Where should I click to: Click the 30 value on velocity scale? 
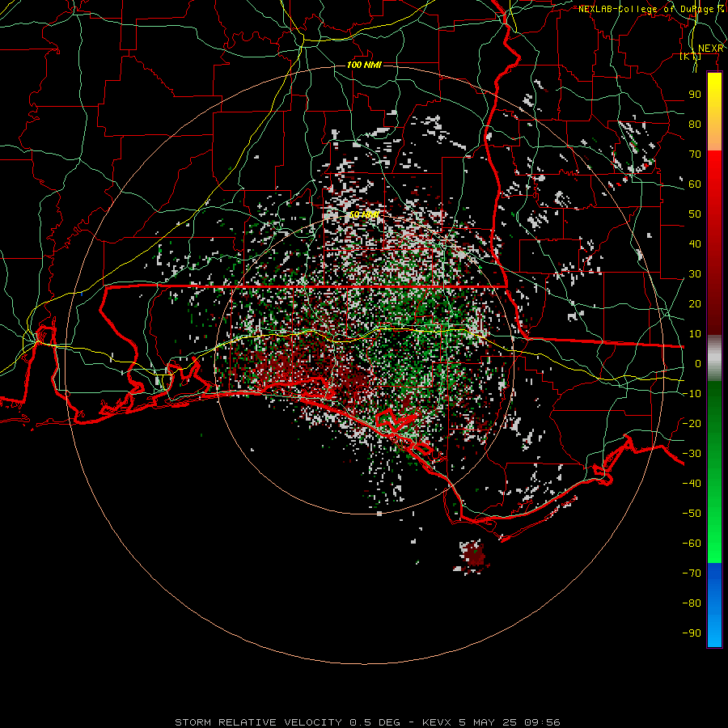[695, 274]
